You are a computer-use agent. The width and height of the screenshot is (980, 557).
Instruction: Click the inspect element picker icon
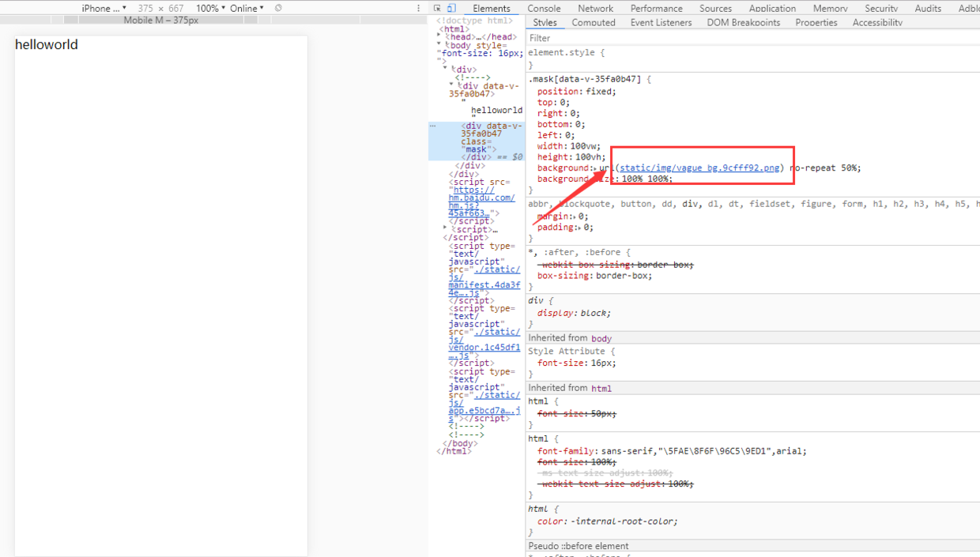tap(437, 8)
